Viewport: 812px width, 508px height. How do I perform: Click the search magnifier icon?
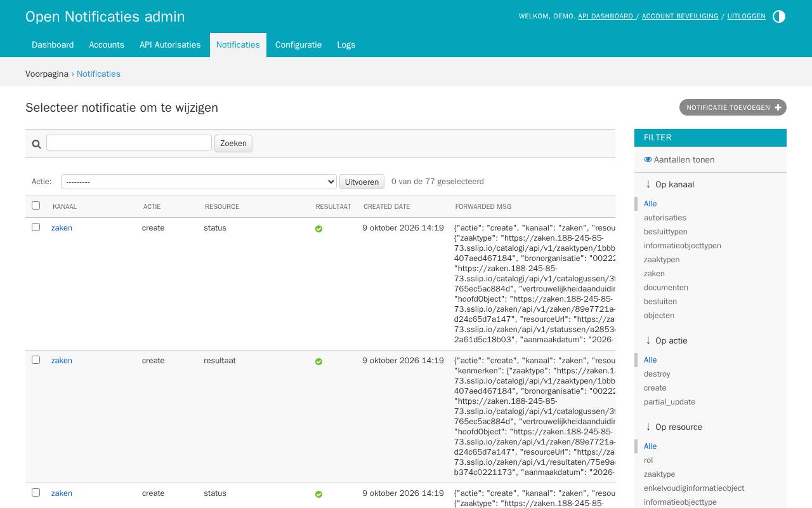click(36, 144)
